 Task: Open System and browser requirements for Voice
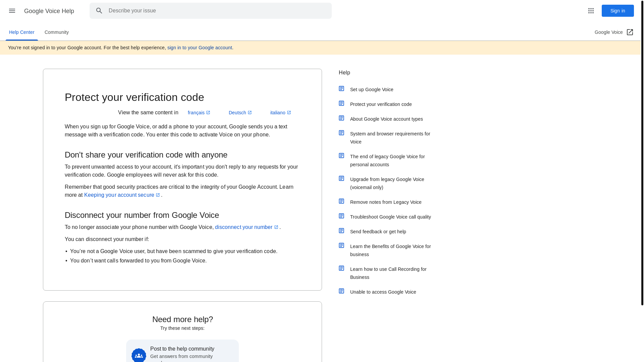[x=390, y=138]
